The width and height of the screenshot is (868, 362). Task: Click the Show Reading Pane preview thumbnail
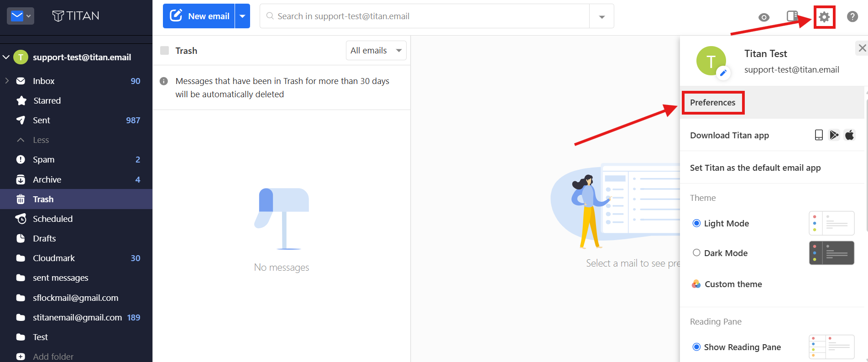click(x=831, y=347)
